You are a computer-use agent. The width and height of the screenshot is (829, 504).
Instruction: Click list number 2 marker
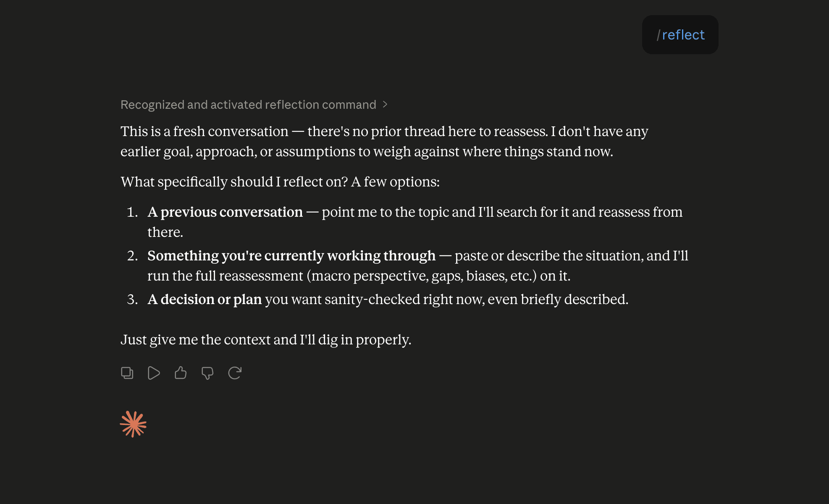[x=132, y=256]
